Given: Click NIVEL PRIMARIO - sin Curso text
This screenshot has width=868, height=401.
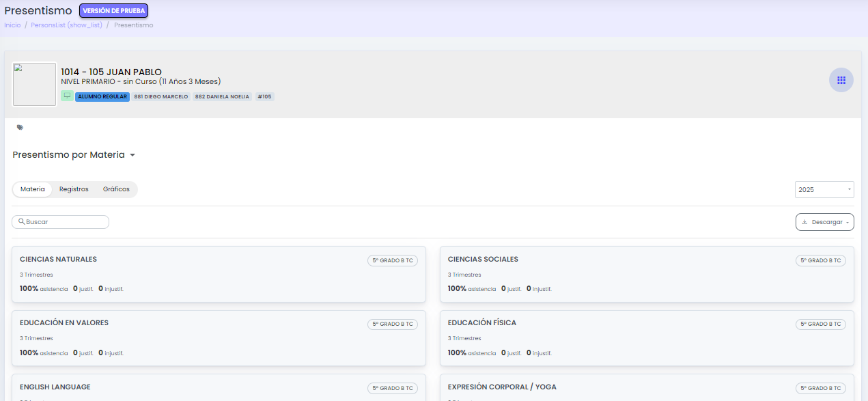Looking at the screenshot, I should coord(141,82).
